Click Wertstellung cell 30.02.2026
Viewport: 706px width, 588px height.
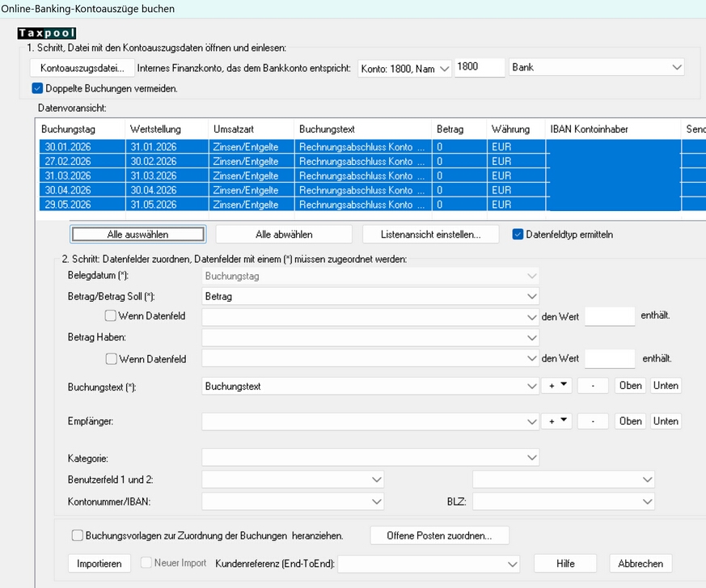pyautogui.click(x=154, y=161)
